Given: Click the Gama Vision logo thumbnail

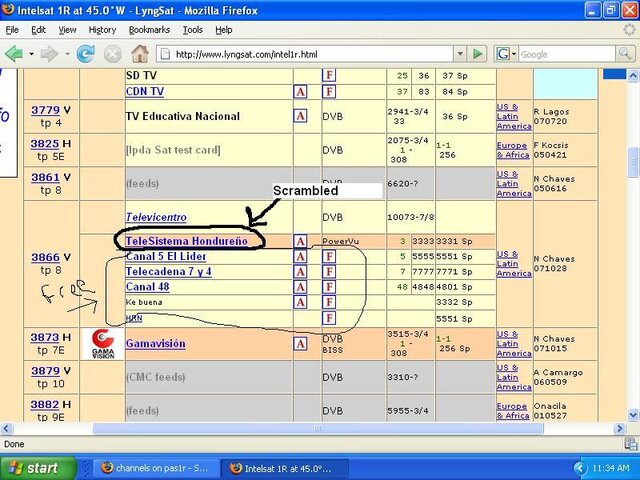Looking at the screenshot, I should tap(103, 344).
